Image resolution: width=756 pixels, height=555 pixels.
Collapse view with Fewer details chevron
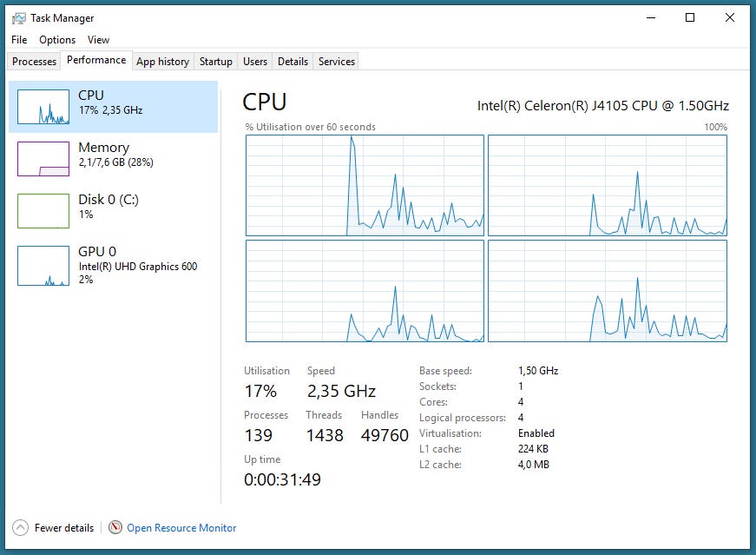(20, 527)
